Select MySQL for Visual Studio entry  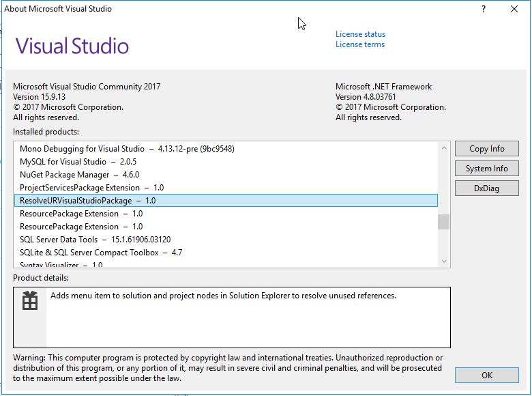pyautogui.click(x=78, y=162)
